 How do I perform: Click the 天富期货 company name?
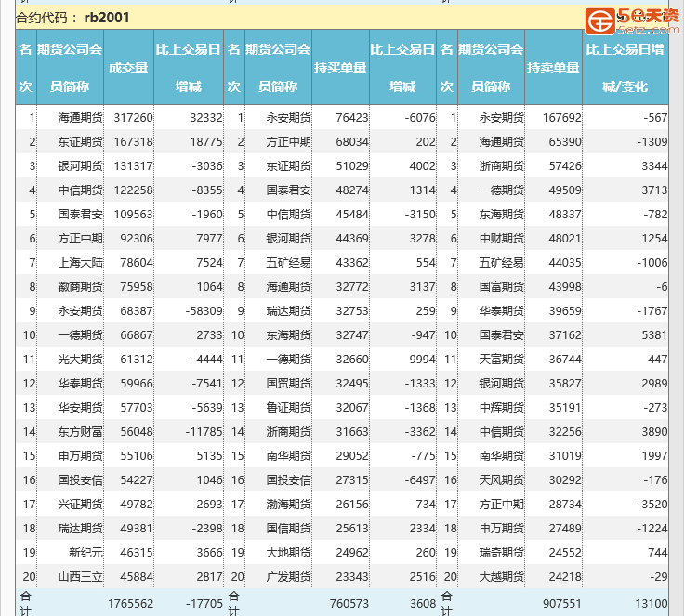click(x=502, y=360)
